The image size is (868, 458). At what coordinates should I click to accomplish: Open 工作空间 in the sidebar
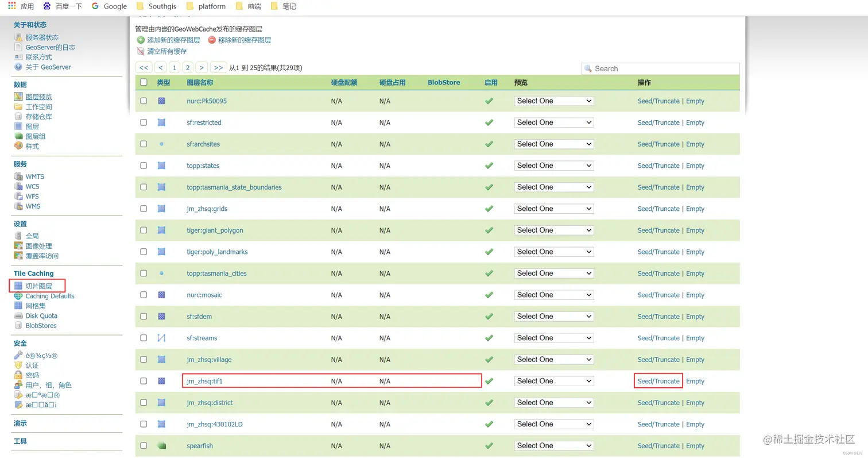[38, 107]
